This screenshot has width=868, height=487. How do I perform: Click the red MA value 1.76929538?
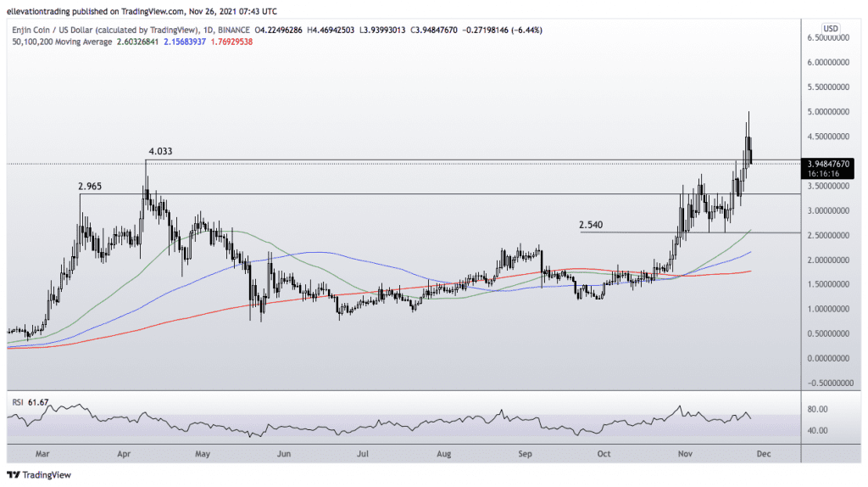(x=232, y=42)
